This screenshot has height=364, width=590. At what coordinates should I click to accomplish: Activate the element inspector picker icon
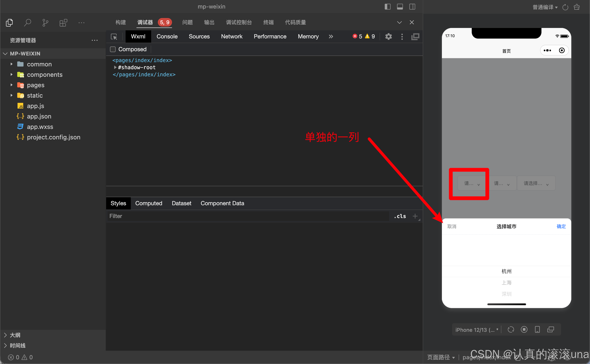114,36
